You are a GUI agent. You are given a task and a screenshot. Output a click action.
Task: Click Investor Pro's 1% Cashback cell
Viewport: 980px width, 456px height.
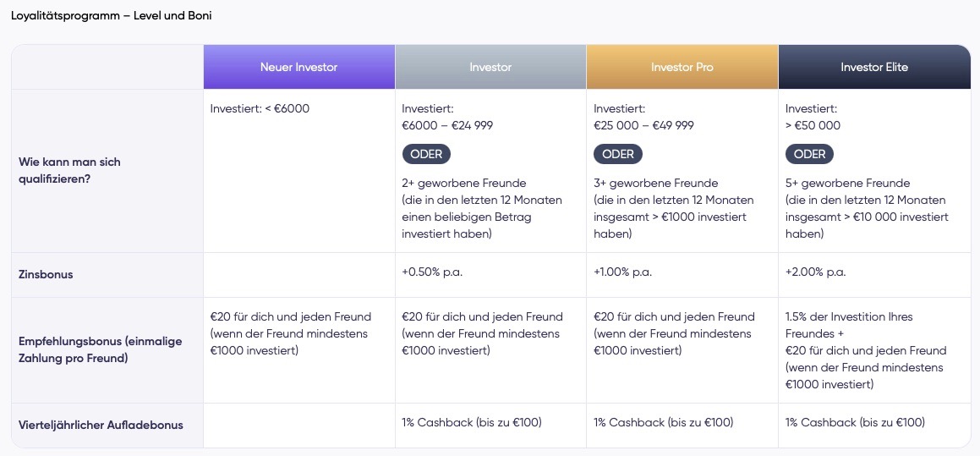coord(663,422)
